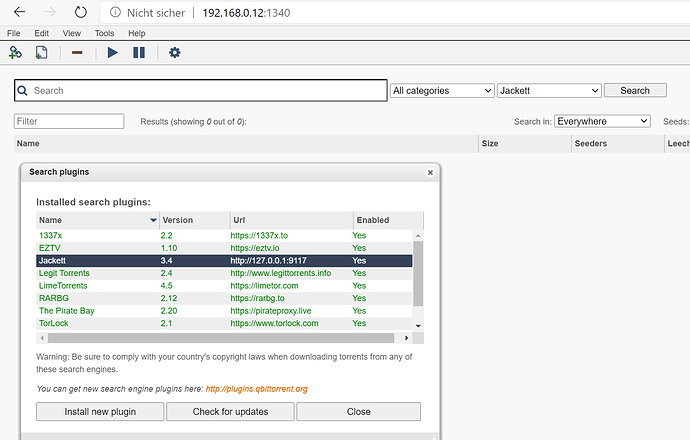Open the All categories dropdown
The height and width of the screenshot is (440, 690).
[x=441, y=90]
